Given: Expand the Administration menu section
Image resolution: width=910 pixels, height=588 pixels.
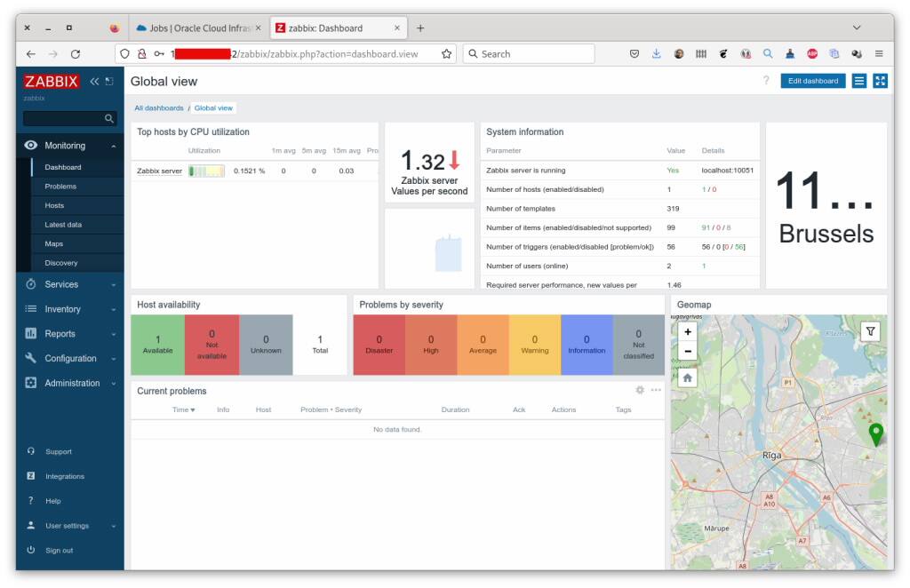Looking at the screenshot, I should 70,384.
